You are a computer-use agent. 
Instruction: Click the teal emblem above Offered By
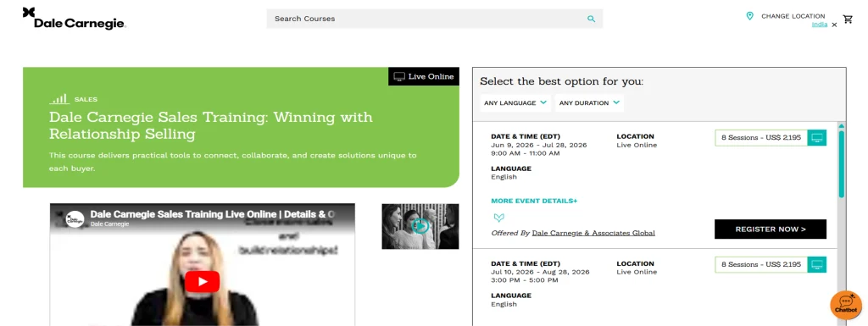click(x=498, y=218)
